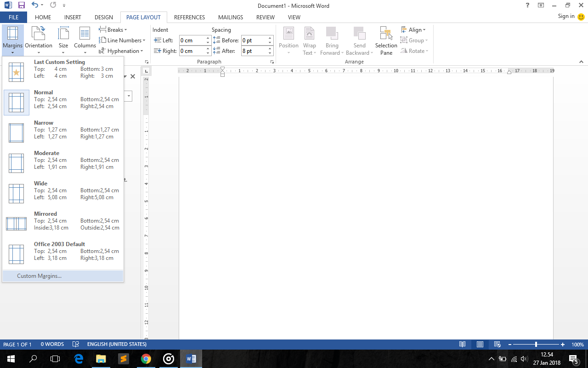Switch to Web Layout view
The height and width of the screenshot is (368, 588).
pos(497,345)
